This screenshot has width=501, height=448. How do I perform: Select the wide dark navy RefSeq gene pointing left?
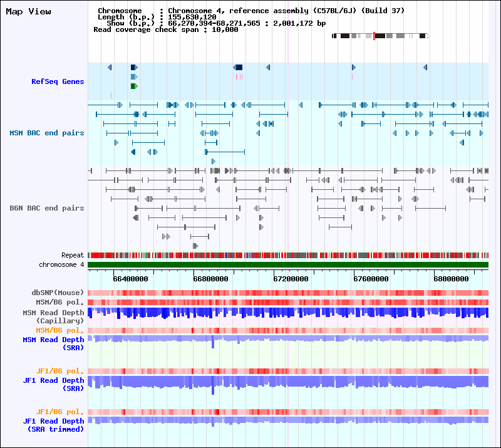(238, 67)
